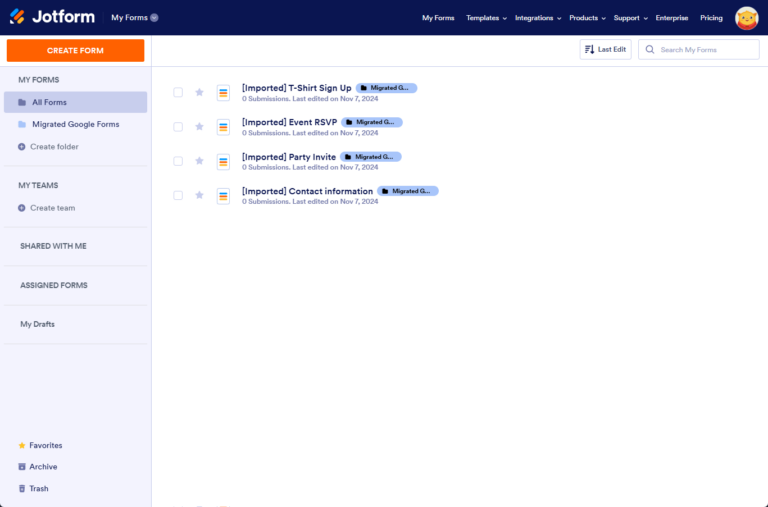Image resolution: width=768 pixels, height=507 pixels.
Task: Select All Forms in the sidebar
Action: tap(75, 102)
